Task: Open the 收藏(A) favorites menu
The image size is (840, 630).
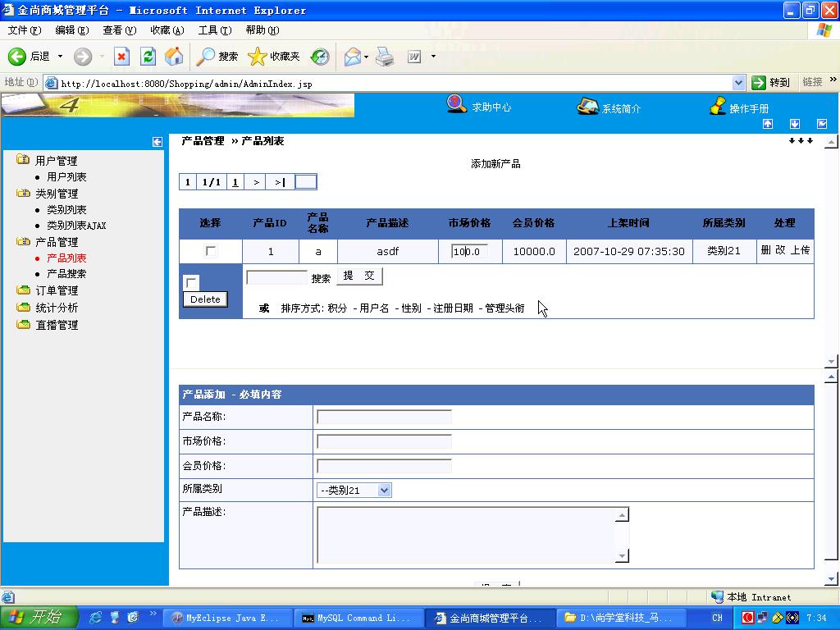Action: pos(167,30)
